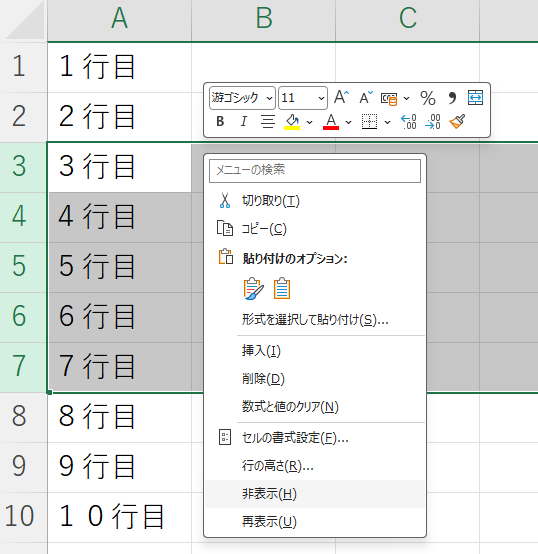Click the paste values clipboard icon
Screen dimensions: 538x554
[282, 288]
